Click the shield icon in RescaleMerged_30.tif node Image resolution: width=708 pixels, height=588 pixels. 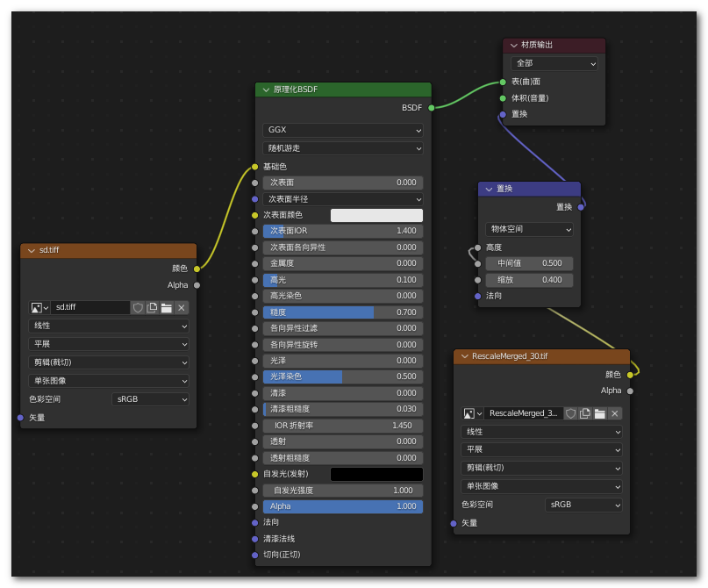[571, 413]
